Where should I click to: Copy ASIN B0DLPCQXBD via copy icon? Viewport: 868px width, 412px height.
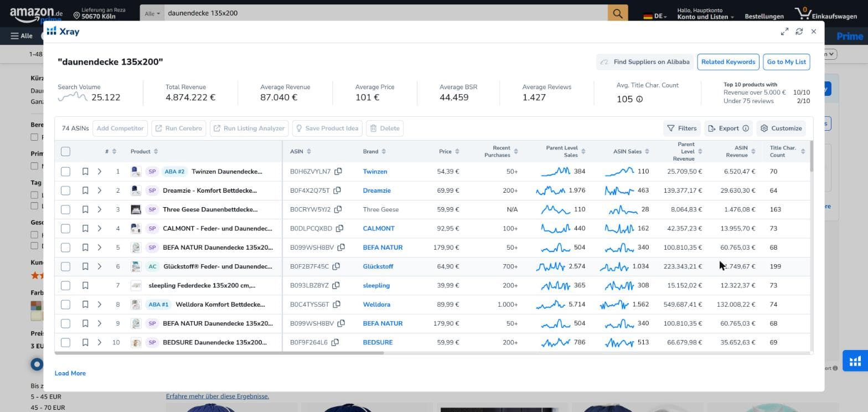(339, 228)
